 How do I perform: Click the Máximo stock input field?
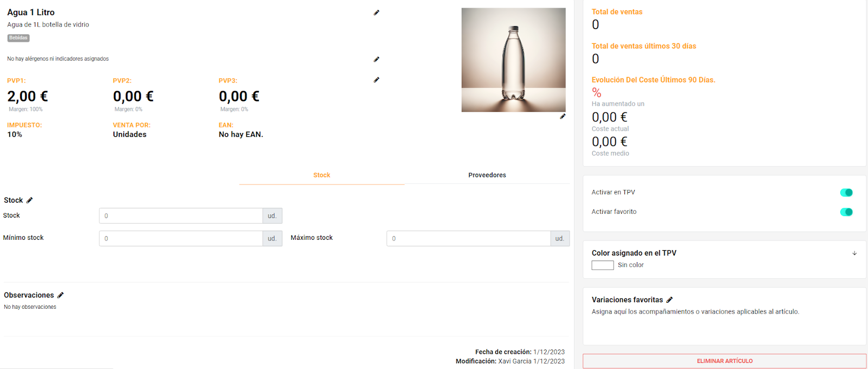click(x=468, y=239)
